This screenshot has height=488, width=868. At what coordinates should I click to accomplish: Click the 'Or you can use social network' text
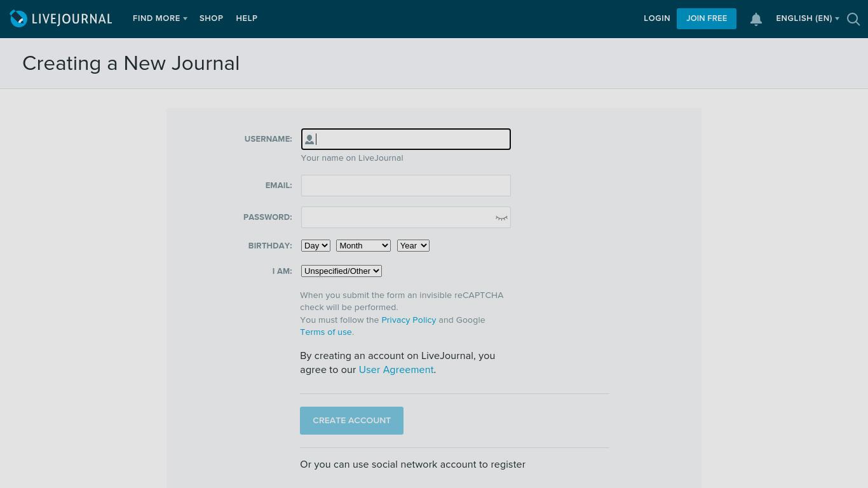413,464
